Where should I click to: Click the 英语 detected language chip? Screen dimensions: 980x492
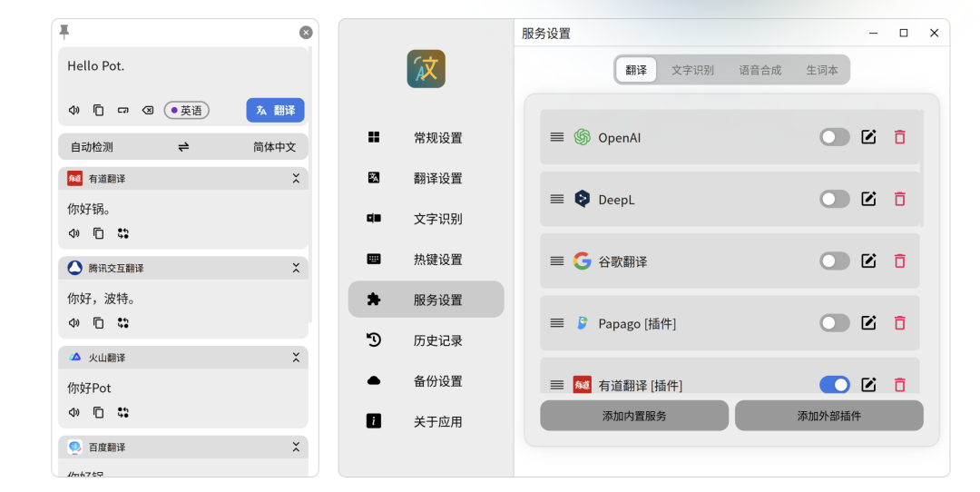tap(186, 110)
